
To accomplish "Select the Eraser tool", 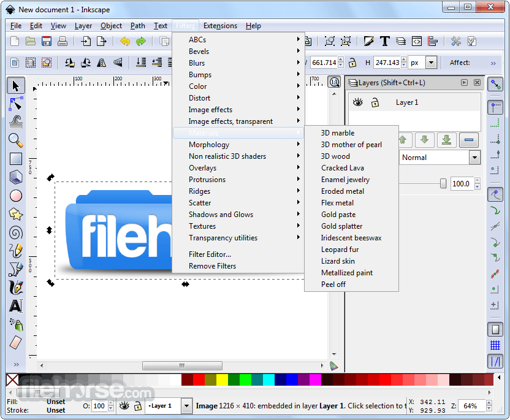I will (15, 343).
